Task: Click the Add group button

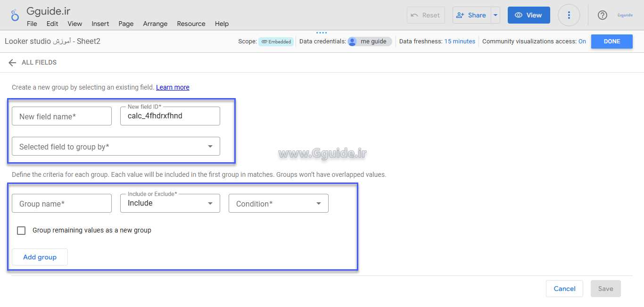Action: [40, 257]
